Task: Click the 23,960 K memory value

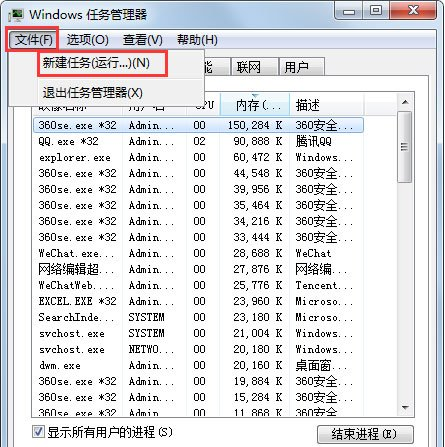Action: (x=258, y=301)
